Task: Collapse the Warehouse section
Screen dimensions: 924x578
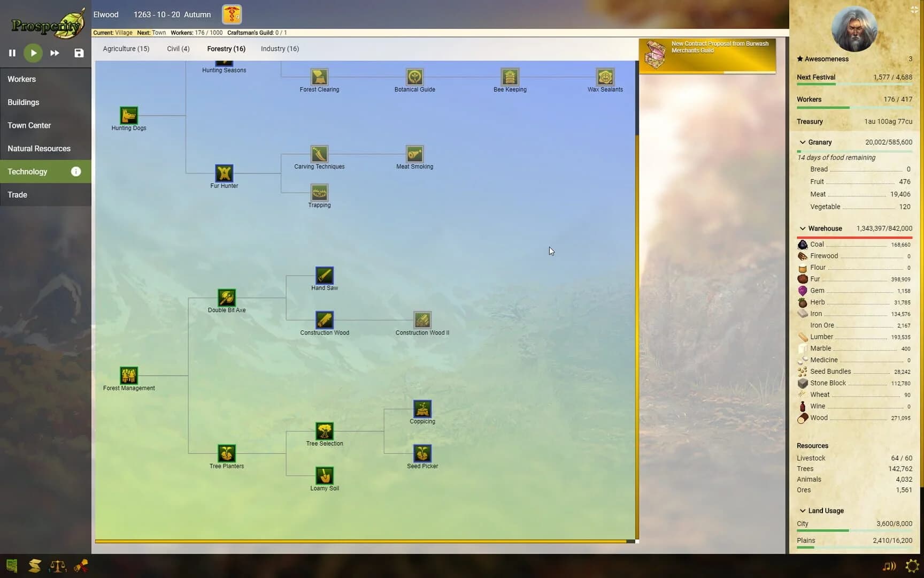Action: pos(803,228)
